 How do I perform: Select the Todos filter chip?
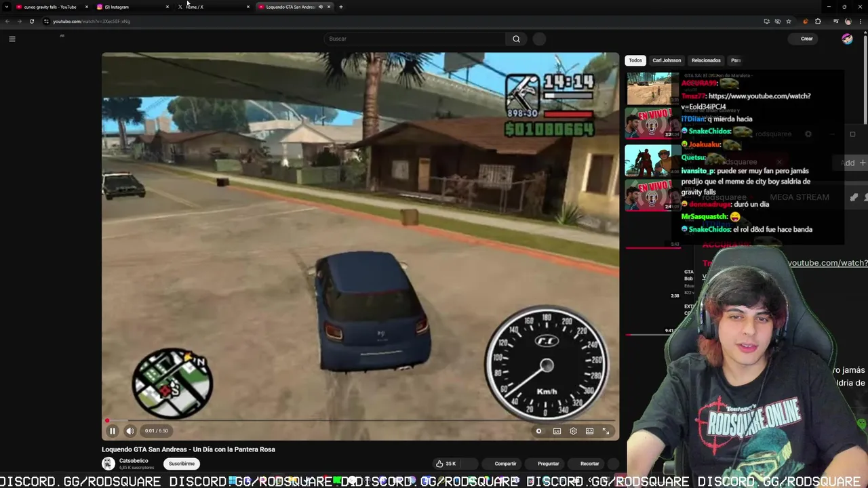635,60
